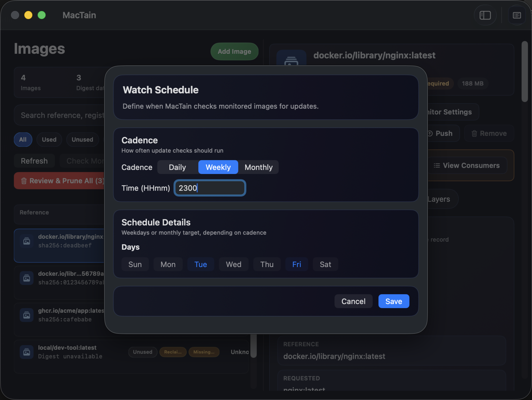Toggle Sat in schedule days
Viewport: 532px width, 400px height.
tap(325, 264)
